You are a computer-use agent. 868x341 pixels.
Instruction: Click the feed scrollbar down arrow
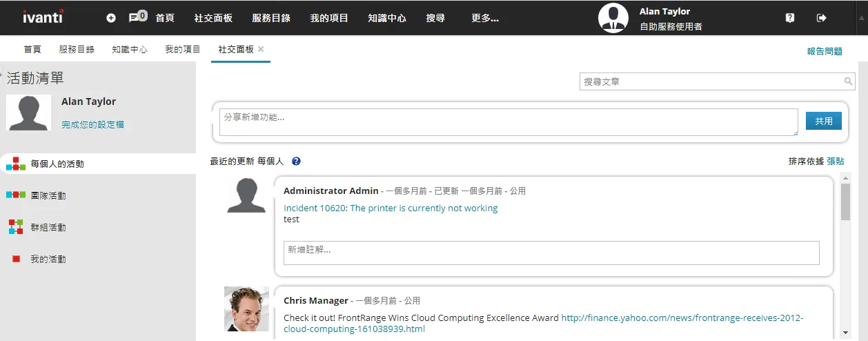(x=846, y=333)
